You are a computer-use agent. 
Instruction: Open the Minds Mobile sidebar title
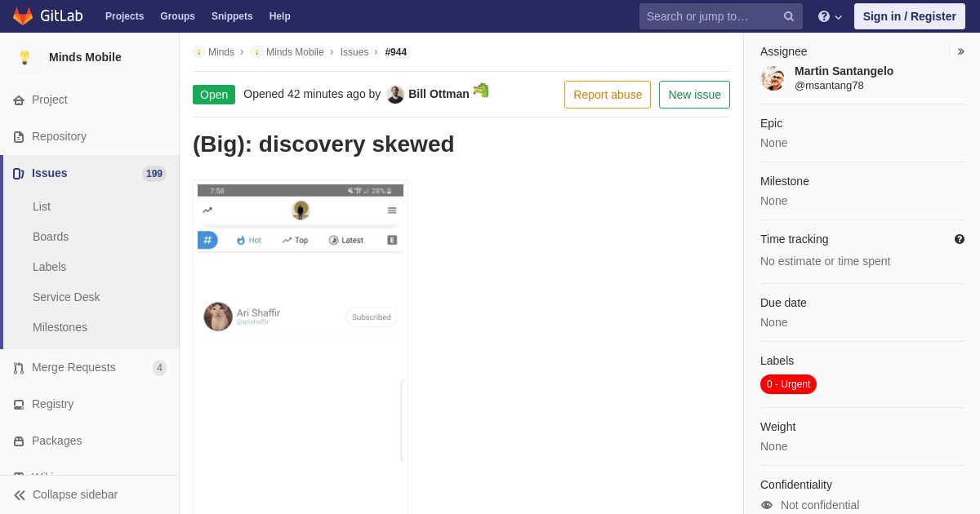[x=85, y=57]
